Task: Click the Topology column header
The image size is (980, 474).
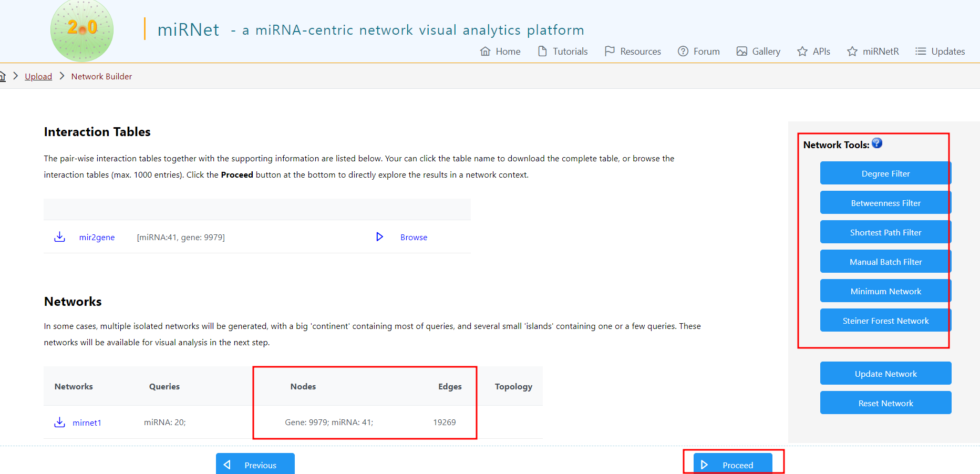Action: pyautogui.click(x=513, y=386)
